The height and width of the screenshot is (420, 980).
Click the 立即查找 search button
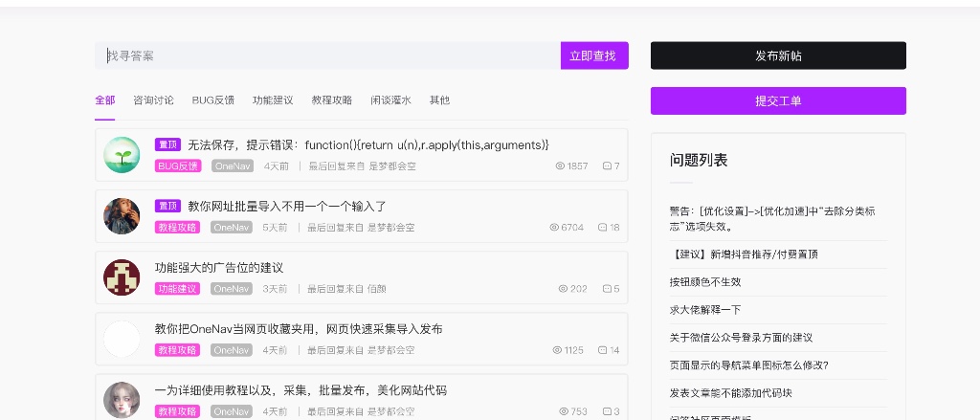click(x=594, y=55)
